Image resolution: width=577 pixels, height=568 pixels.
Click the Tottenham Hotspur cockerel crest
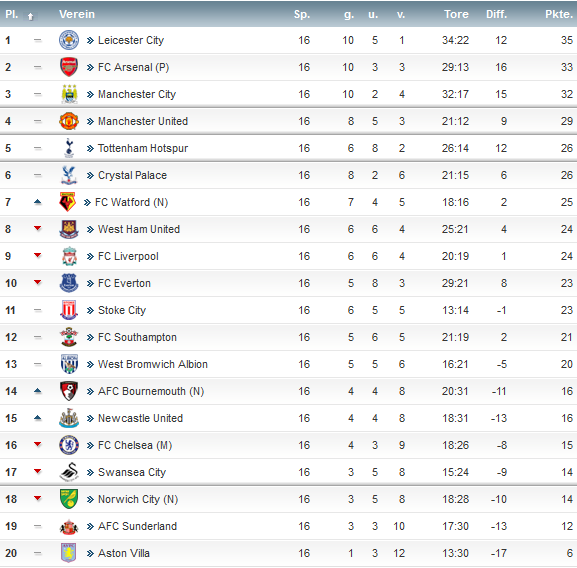[x=69, y=148]
